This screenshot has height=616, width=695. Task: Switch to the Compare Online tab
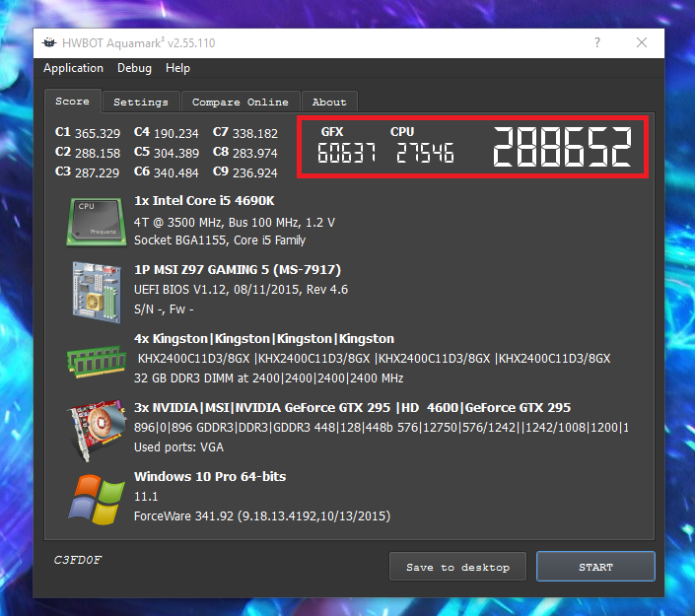tap(241, 102)
